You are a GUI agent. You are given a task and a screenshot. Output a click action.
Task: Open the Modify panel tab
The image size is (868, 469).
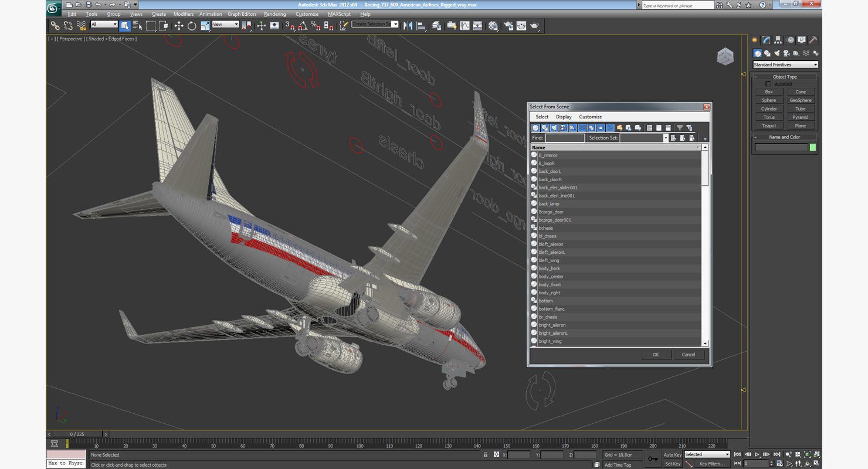(x=766, y=40)
